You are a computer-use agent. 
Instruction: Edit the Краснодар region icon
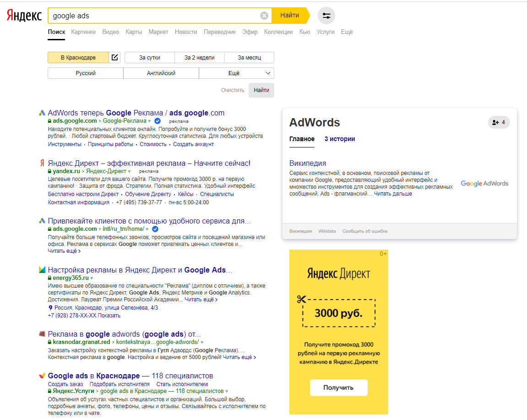(114, 58)
